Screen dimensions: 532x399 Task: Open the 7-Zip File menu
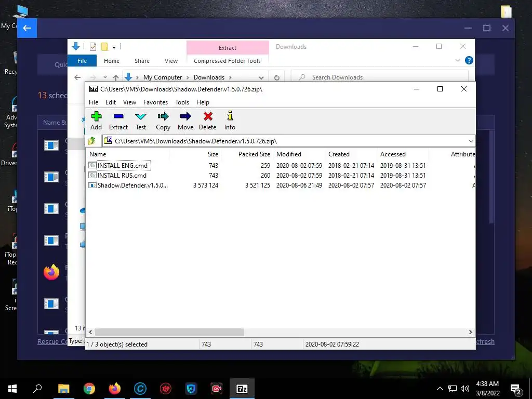coord(94,102)
